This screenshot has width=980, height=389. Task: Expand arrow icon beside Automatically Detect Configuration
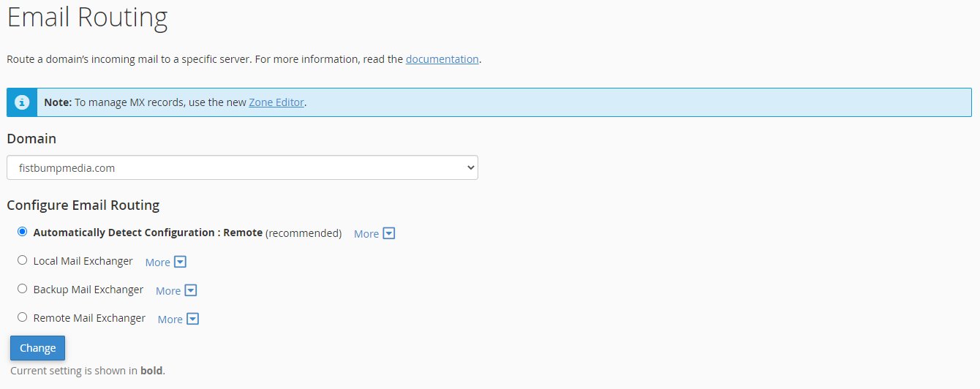click(389, 234)
